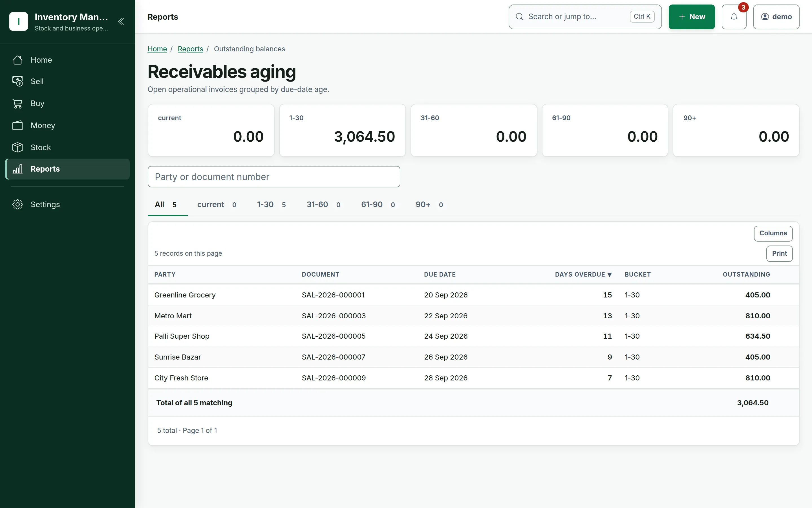Image resolution: width=812 pixels, height=508 pixels.
Task: Click the Stock box icon
Action: point(17,148)
